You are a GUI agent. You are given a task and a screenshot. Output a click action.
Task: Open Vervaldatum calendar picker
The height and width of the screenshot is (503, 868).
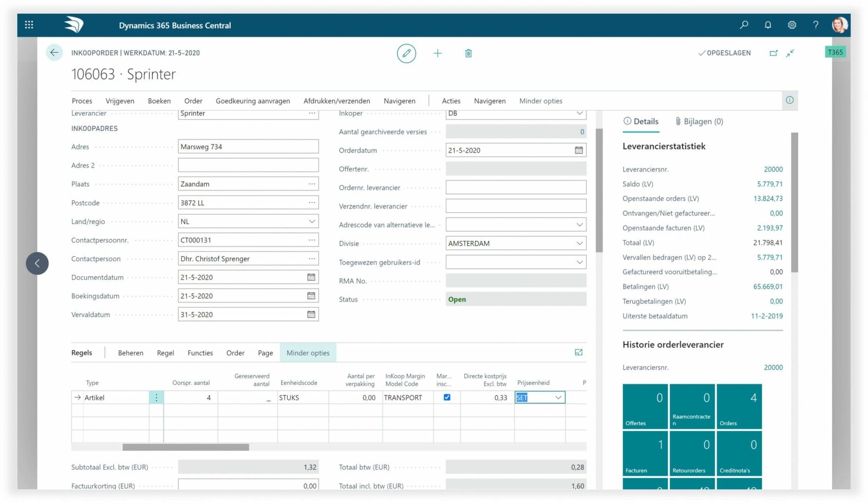[x=311, y=314]
